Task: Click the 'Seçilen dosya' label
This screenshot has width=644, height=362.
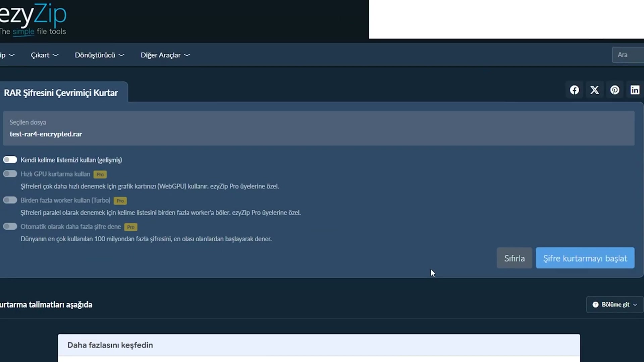Action: coord(28,122)
